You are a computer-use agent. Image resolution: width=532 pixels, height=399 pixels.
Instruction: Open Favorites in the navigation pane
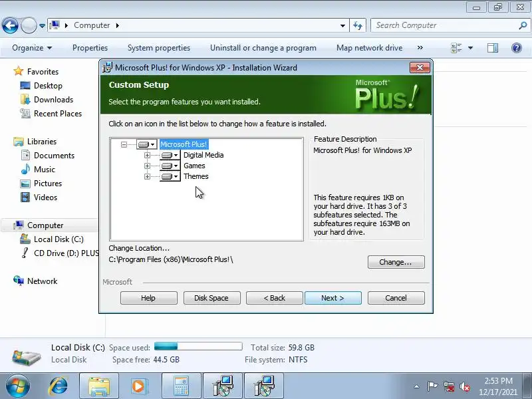click(43, 72)
